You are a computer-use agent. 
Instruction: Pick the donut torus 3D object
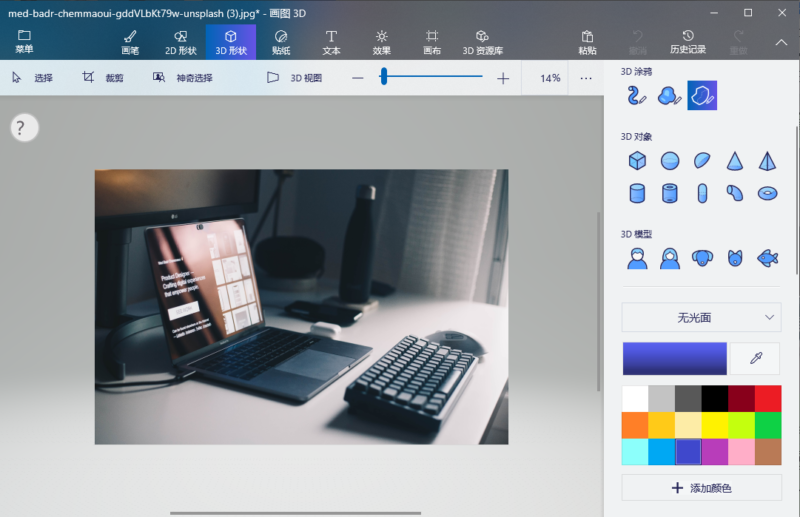(767, 193)
